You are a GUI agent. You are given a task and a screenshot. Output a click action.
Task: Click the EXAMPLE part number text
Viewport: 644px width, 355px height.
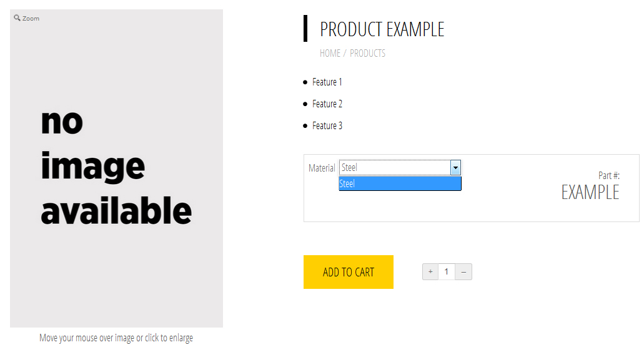[x=590, y=192]
